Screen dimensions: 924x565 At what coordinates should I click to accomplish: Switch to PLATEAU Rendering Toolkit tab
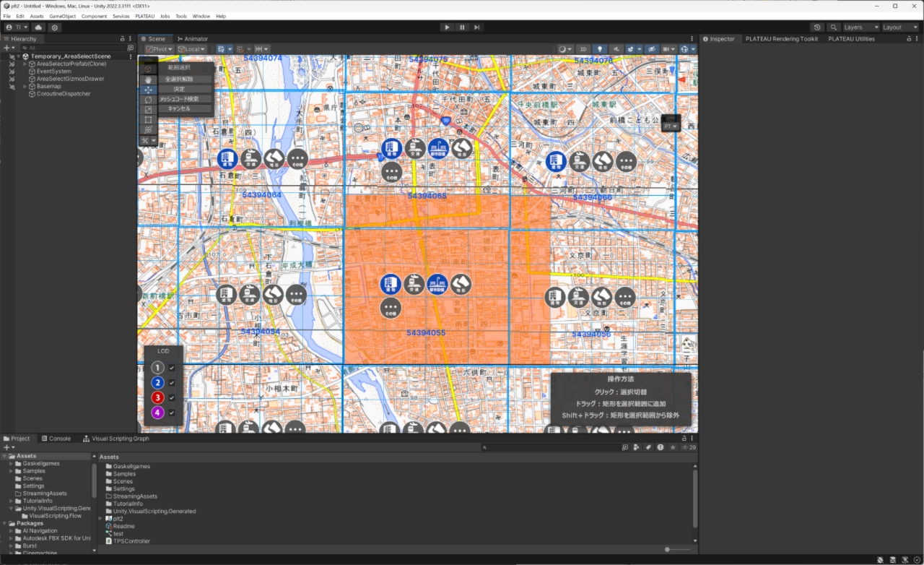pos(782,39)
